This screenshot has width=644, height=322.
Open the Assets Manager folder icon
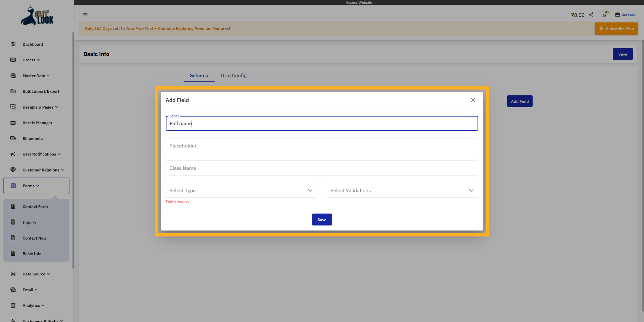point(13,123)
